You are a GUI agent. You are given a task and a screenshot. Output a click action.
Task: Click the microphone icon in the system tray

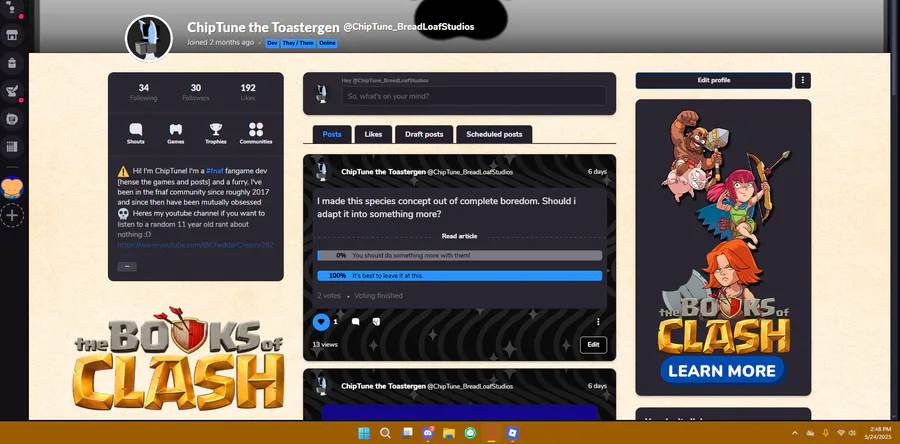point(826,433)
